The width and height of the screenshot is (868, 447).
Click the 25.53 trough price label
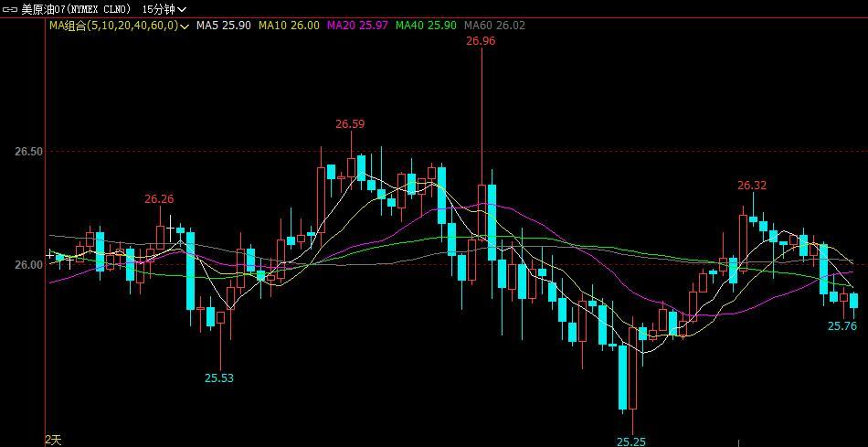tap(219, 378)
